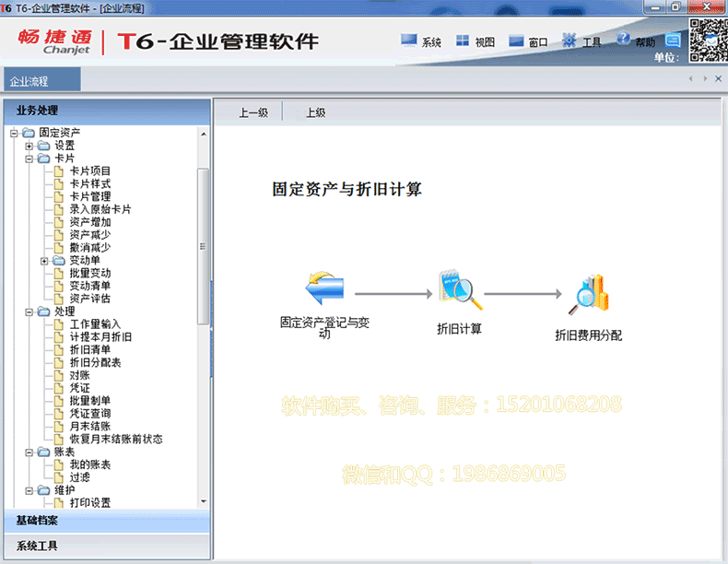Click the 系统 monitor icon
This screenshot has width=728, height=564.
[408, 41]
